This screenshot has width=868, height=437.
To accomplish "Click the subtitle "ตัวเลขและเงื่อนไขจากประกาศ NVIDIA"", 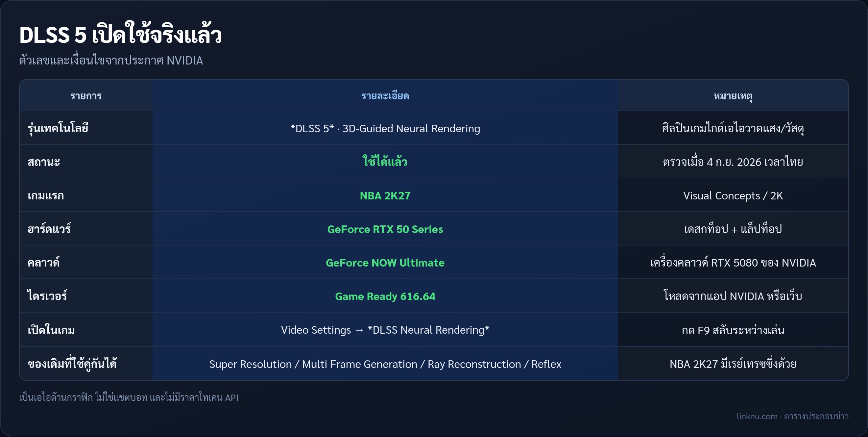I will click(x=111, y=60).
